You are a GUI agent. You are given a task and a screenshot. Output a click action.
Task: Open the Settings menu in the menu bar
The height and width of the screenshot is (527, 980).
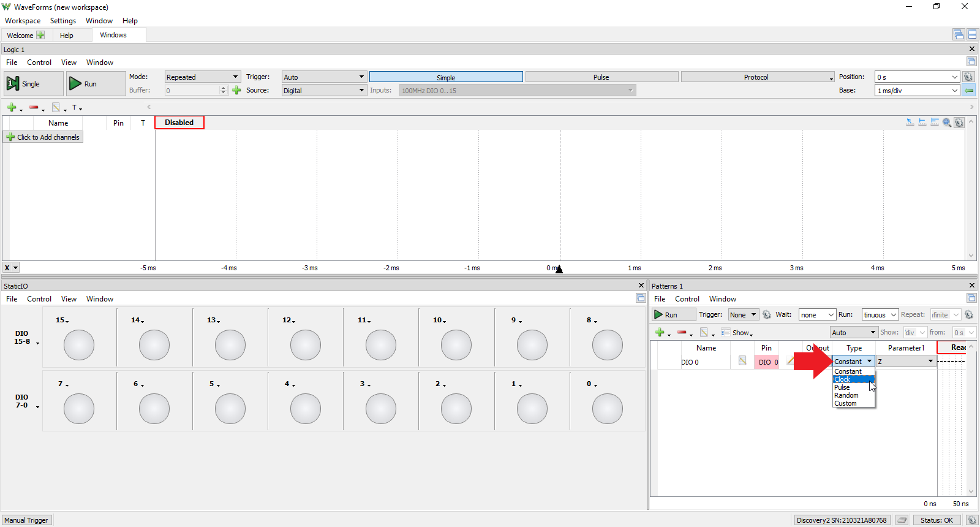click(63, 21)
